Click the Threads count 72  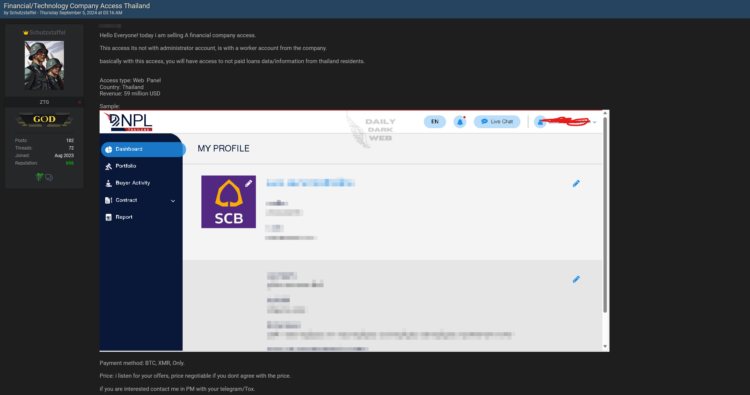pyautogui.click(x=71, y=148)
